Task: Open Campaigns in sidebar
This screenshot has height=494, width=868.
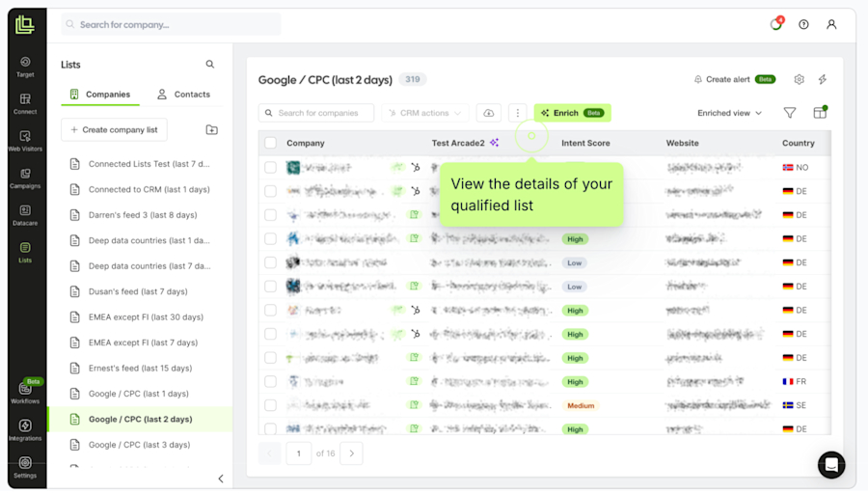Action: (25, 178)
